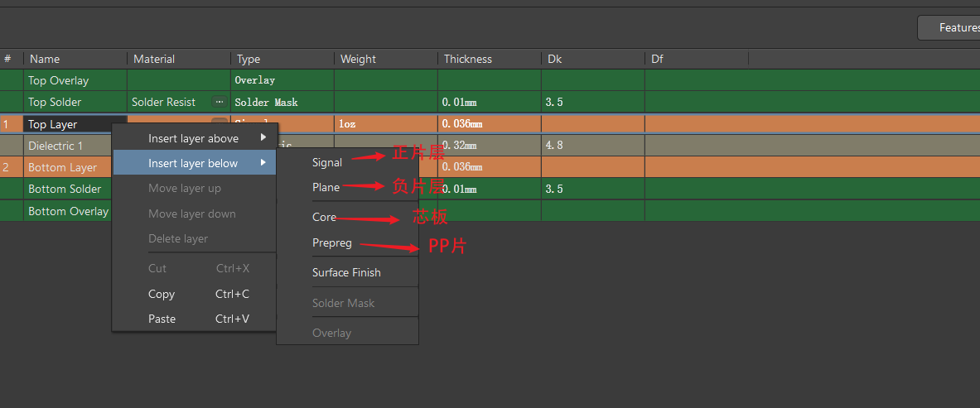Image resolution: width=980 pixels, height=408 pixels.
Task: Open the Insert layer below submenu
Action: (x=195, y=163)
